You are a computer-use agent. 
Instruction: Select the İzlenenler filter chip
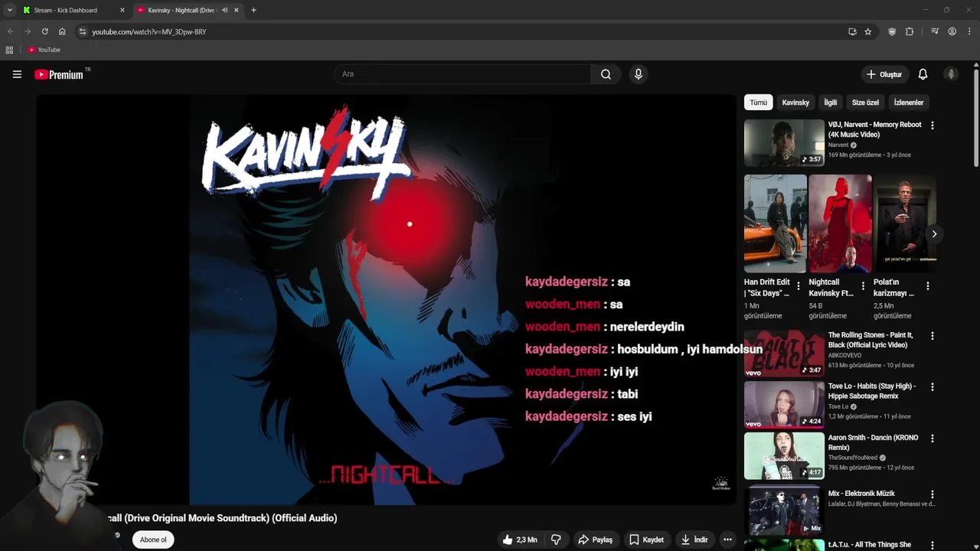pyautogui.click(x=909, y=103)
